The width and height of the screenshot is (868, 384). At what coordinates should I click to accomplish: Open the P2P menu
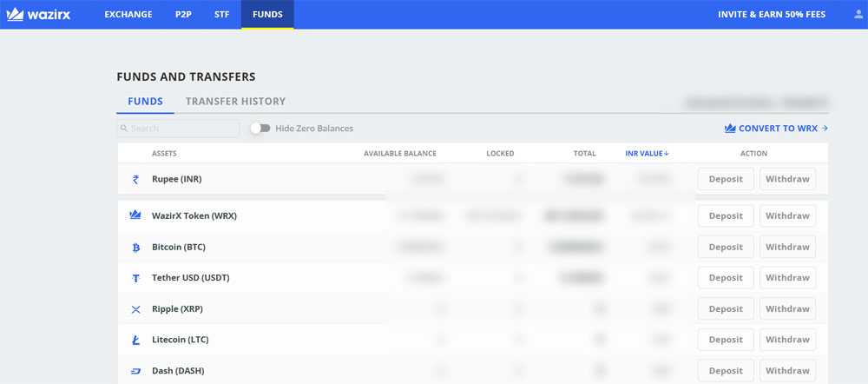183,15
